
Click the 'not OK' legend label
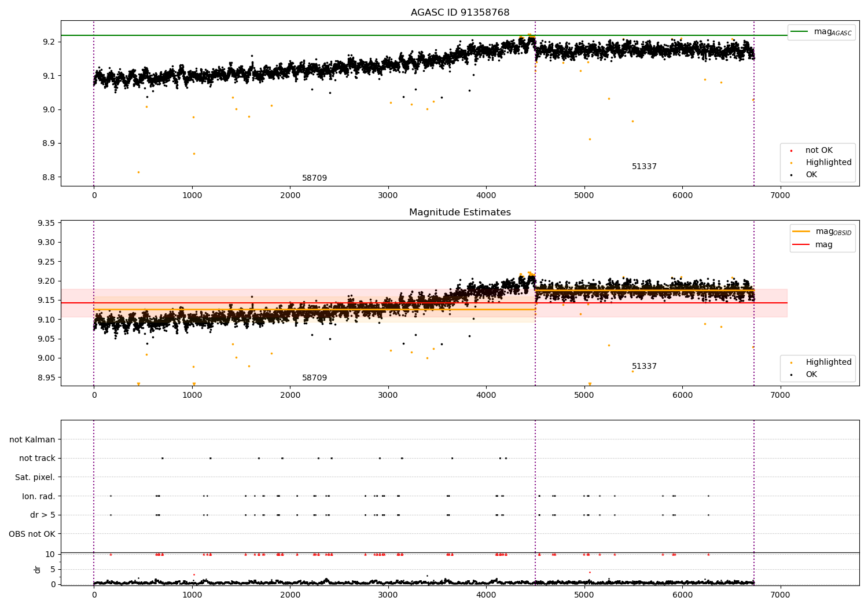tap(819, 151)
